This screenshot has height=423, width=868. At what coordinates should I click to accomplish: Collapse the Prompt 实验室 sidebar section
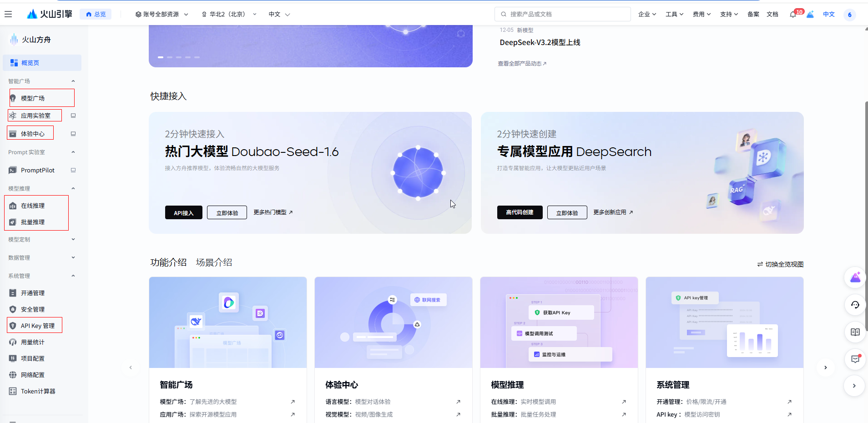73,152
